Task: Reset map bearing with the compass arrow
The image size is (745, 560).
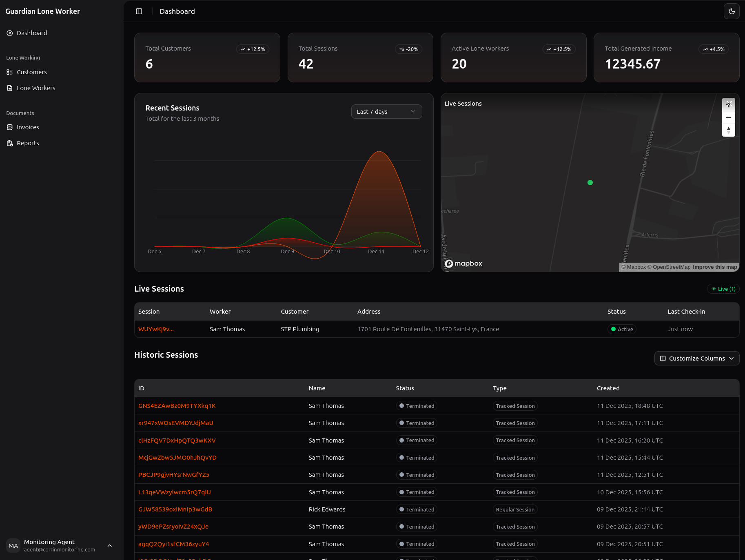Action: point(729,130)
